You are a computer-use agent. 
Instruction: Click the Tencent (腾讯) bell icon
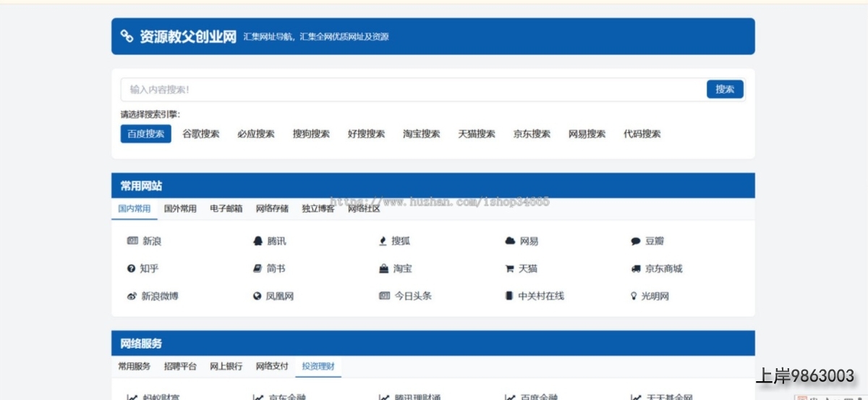coord(258,241)
